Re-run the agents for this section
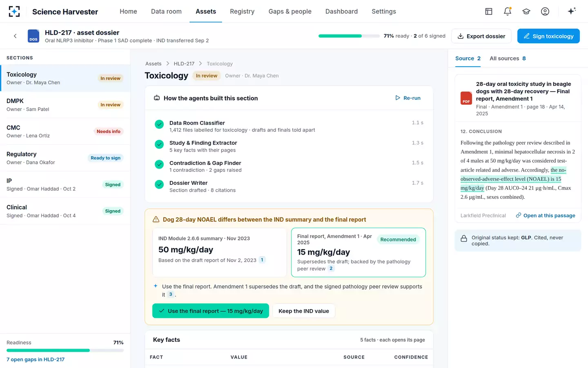Screen dimensions: 588x368 (x=408, y=98)
